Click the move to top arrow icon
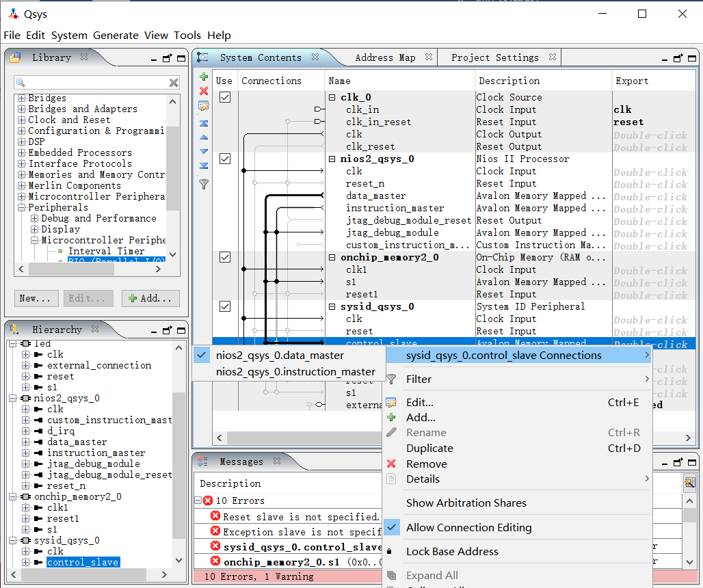The image size is (703, 588). [x=203, y=123]
